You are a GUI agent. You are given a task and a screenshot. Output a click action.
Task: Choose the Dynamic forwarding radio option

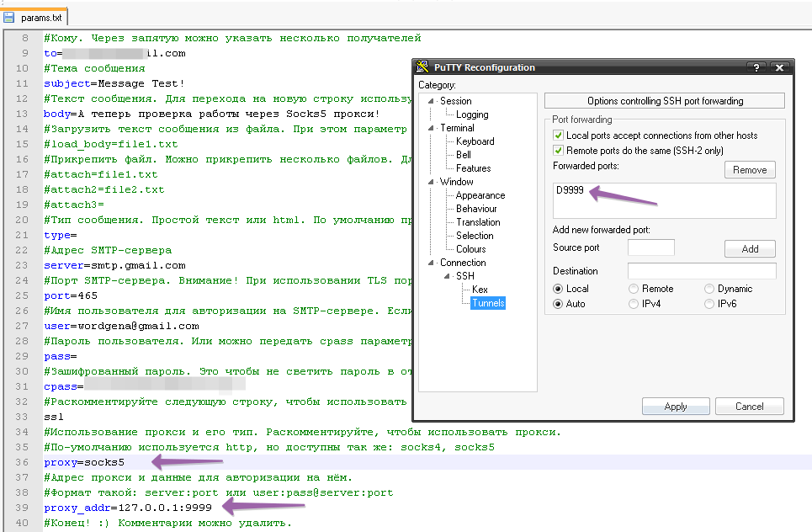(x=709, y=289)
